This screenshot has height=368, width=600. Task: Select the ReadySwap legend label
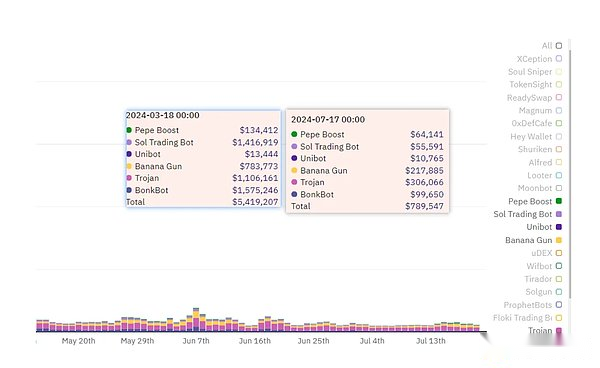529,98
